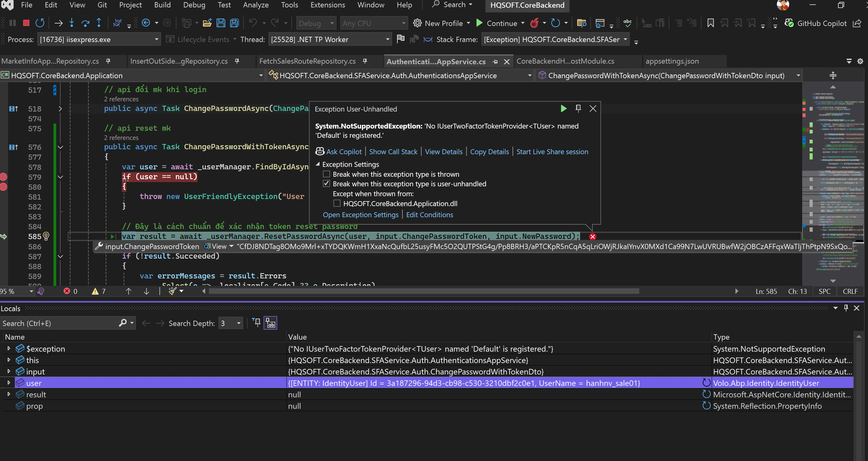Click the red Stop Debugging icon
868x461 pixels.
pos(26,23)
